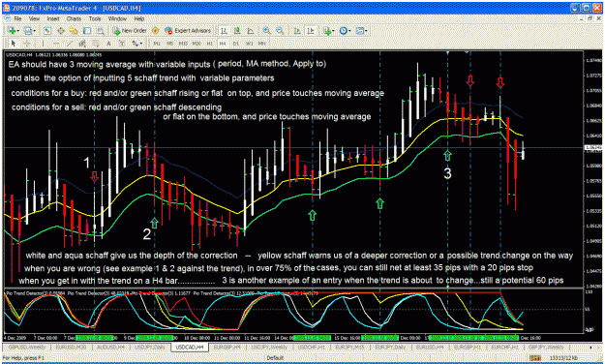Toggle Chart Shift

tap(311, 30)
